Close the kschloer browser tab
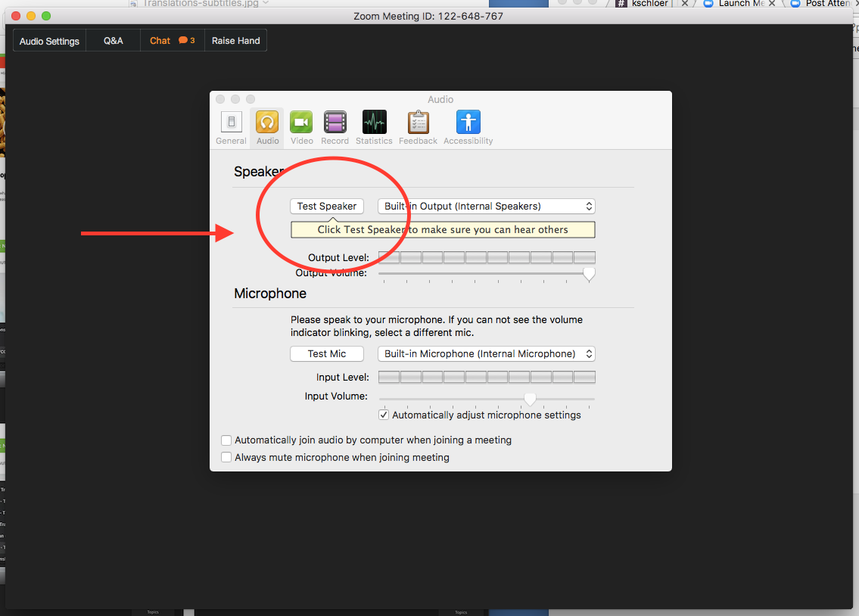Viewport: 859px width, 616px height. click(x=684, y=3)
